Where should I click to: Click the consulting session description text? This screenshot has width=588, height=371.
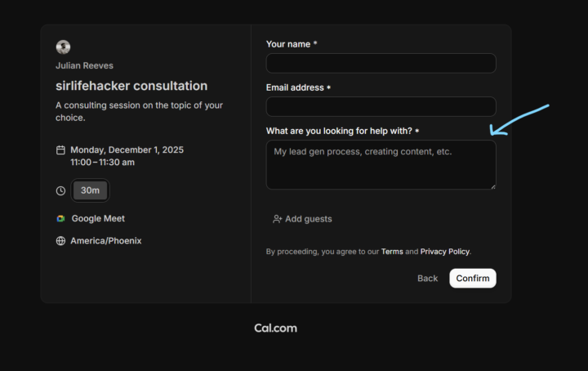(139, 111)
